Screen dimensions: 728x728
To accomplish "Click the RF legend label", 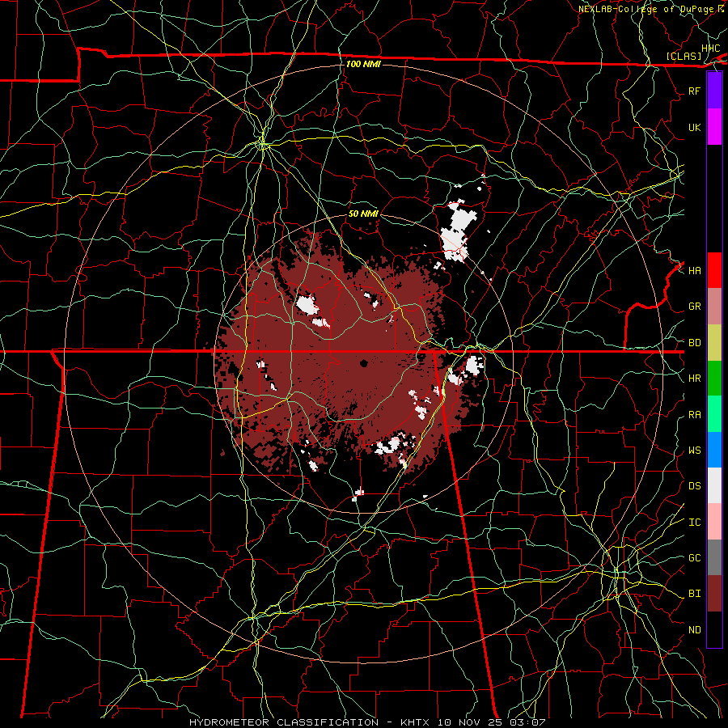I will (695, 91).
